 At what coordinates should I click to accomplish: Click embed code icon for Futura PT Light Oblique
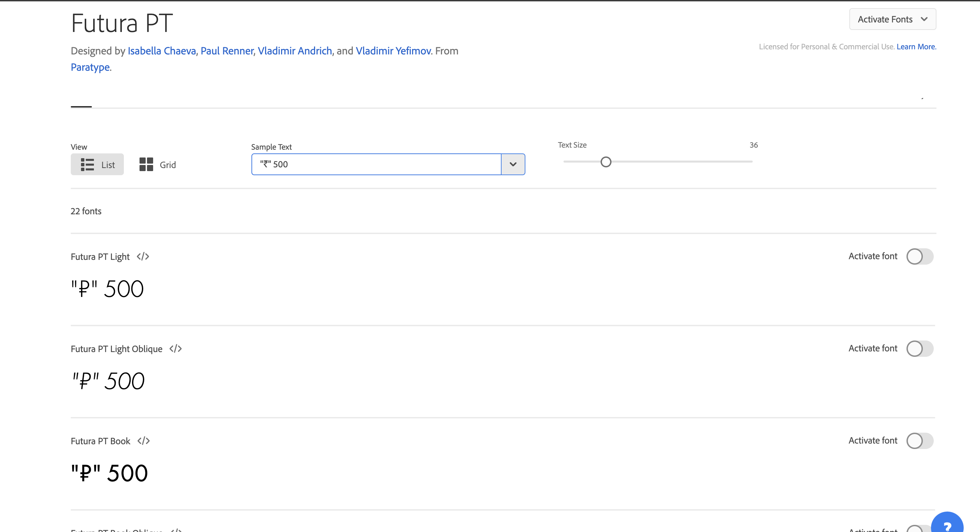click(175, 349)
